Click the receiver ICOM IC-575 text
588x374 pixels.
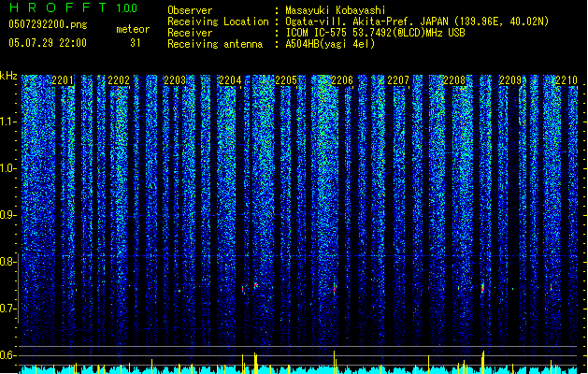[375, 33]
